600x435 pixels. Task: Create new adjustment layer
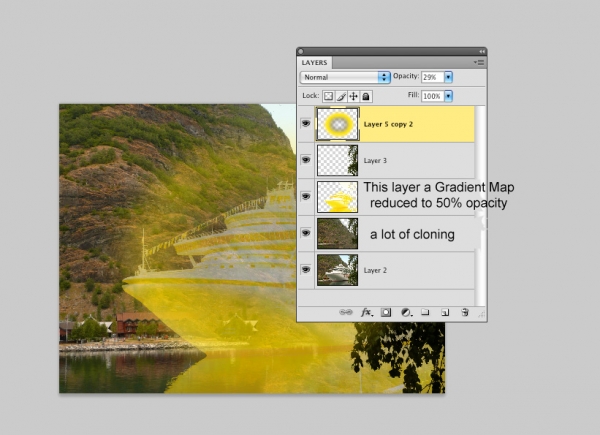[406, 313]
